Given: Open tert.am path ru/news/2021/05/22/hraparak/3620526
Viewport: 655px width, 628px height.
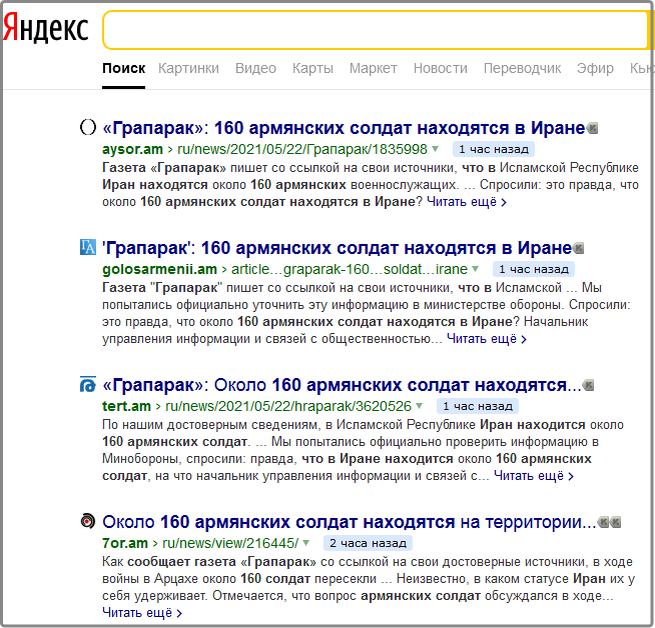Looking at the screenshot, I should tap(289, 406).
